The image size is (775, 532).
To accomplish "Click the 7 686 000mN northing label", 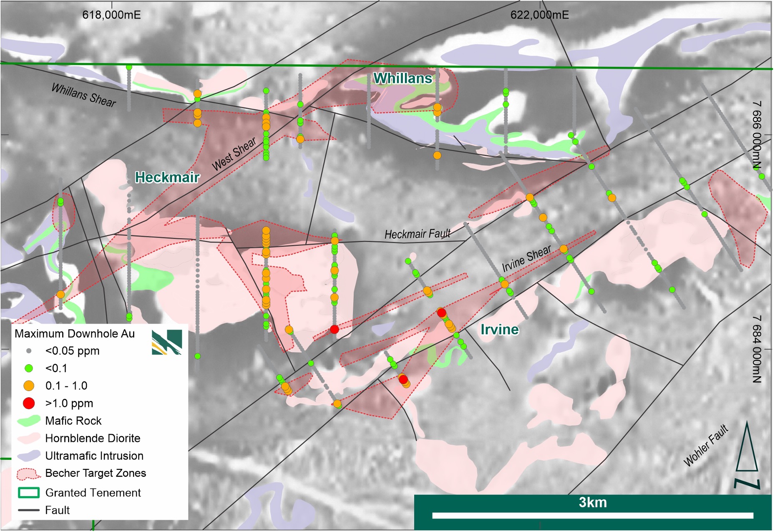I will (757, 135).
